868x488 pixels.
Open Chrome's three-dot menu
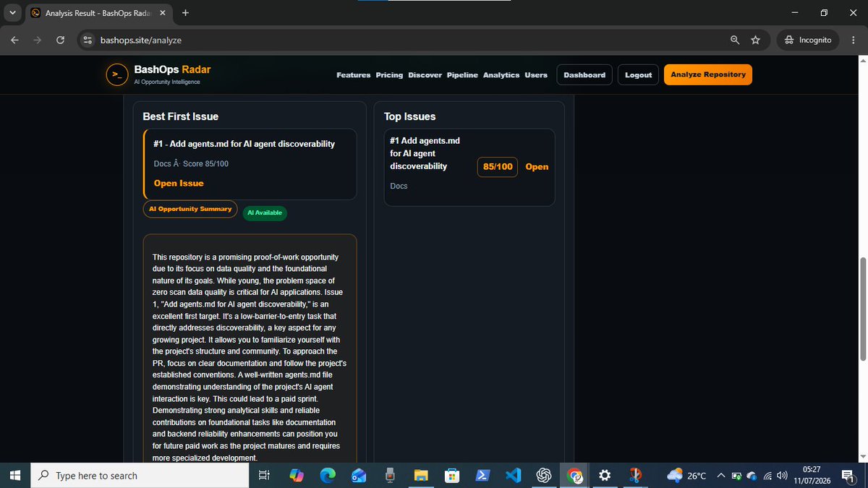[854, 40]
